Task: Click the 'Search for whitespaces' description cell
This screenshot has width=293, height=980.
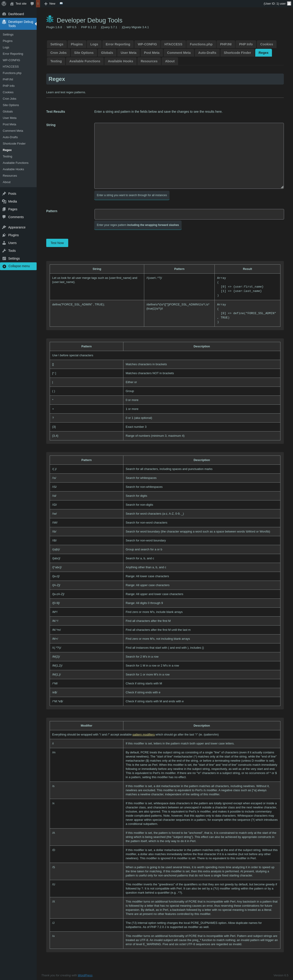Action: coord(201,478)
